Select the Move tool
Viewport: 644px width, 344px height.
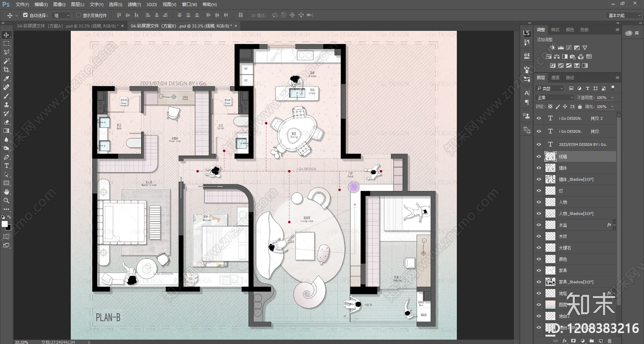(x=6, y=35)
